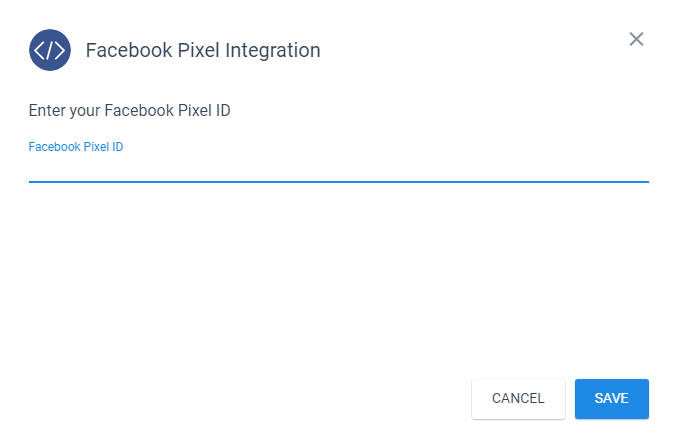Click the blue underline of the Pixel ID field
This screenshot has width=678, height=448.
point(339,182)
